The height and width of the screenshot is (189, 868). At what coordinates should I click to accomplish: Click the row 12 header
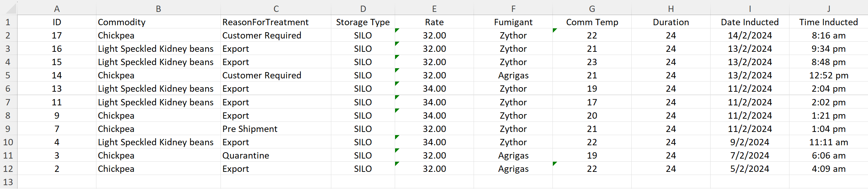(x=8, y=169)
